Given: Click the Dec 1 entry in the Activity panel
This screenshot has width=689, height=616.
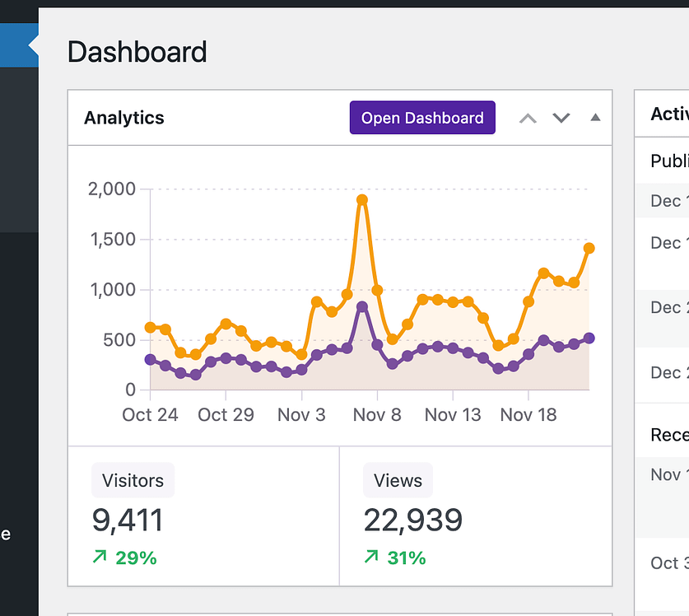Looking at the screenshot, I should 667,200.
